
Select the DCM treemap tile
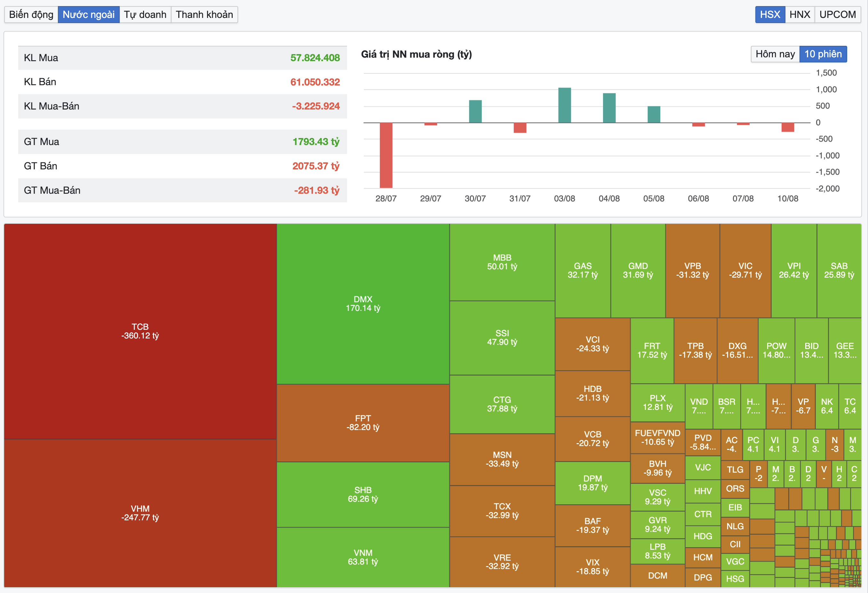click(658, 576)
